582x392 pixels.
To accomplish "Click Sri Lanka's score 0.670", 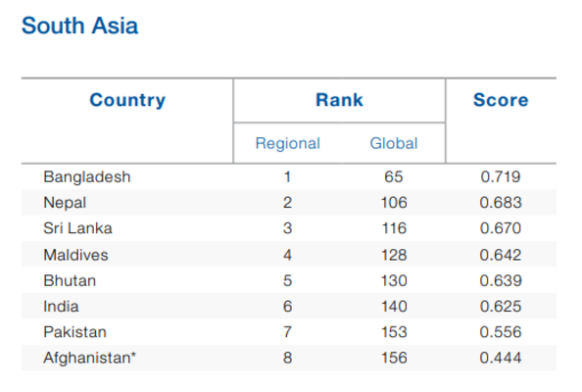I will coord(501,228).
